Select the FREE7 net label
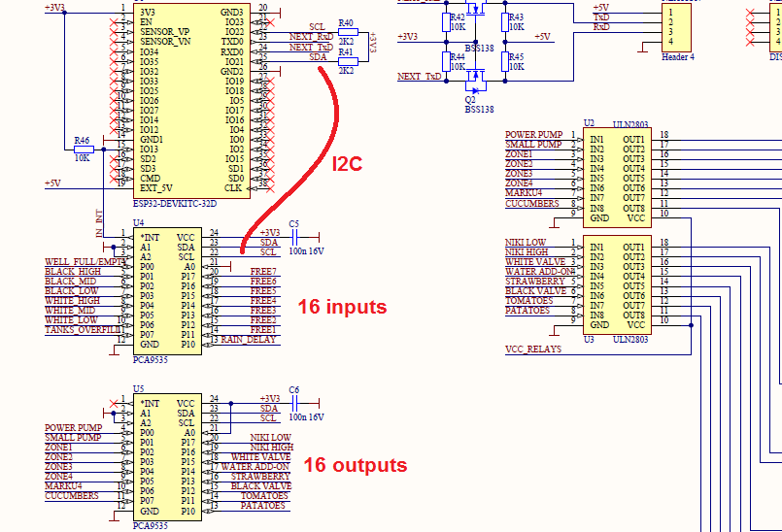The height and width of the screenshot is (532, 782). [x=263, y=272]
